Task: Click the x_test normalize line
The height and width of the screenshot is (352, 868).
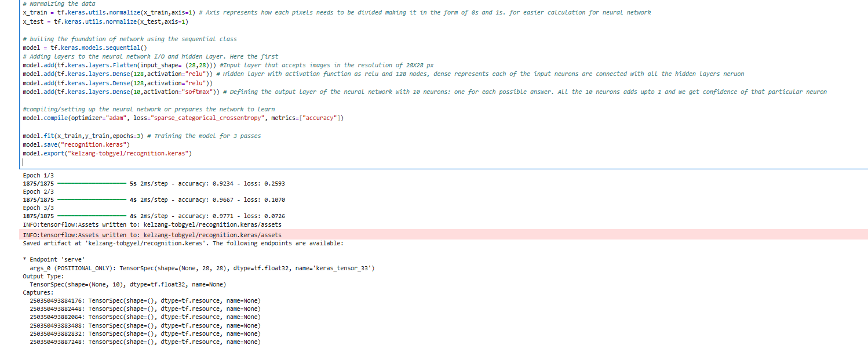Action: (105, 21)
